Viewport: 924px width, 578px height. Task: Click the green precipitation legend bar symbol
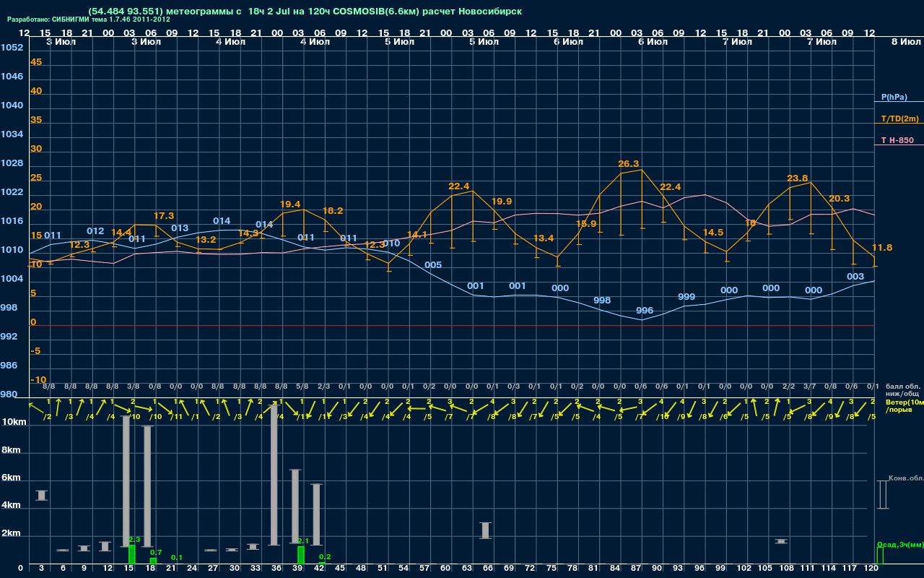pyautogui.click(x=879, y=555)
